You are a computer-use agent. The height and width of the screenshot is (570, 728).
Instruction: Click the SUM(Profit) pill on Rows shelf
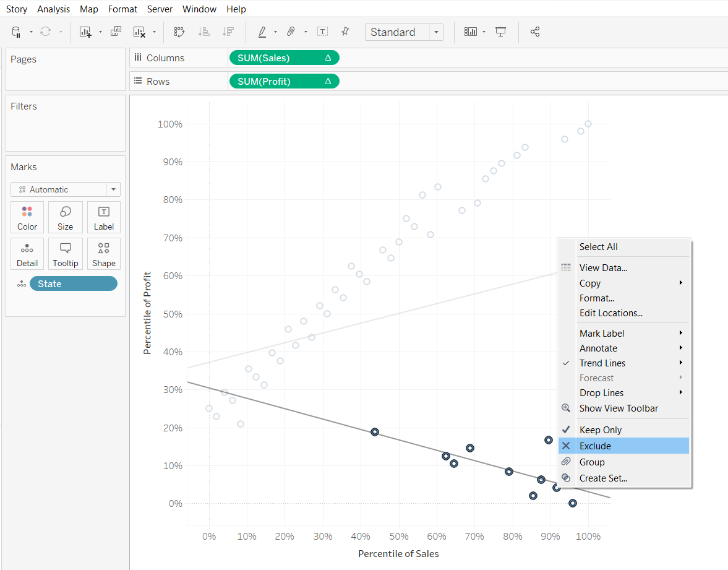click(284, 81)
